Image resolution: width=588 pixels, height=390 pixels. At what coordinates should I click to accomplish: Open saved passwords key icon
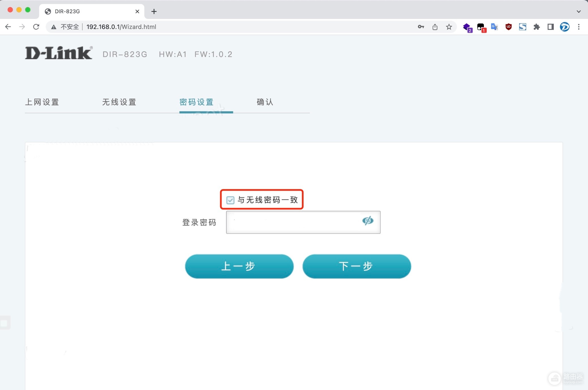[x=421, y=27]
